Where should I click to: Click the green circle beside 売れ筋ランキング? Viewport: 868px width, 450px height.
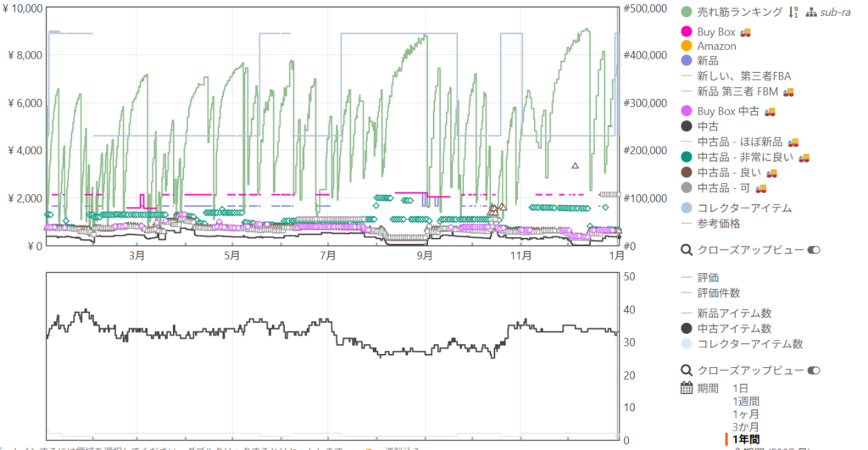[x=687, y=12]
